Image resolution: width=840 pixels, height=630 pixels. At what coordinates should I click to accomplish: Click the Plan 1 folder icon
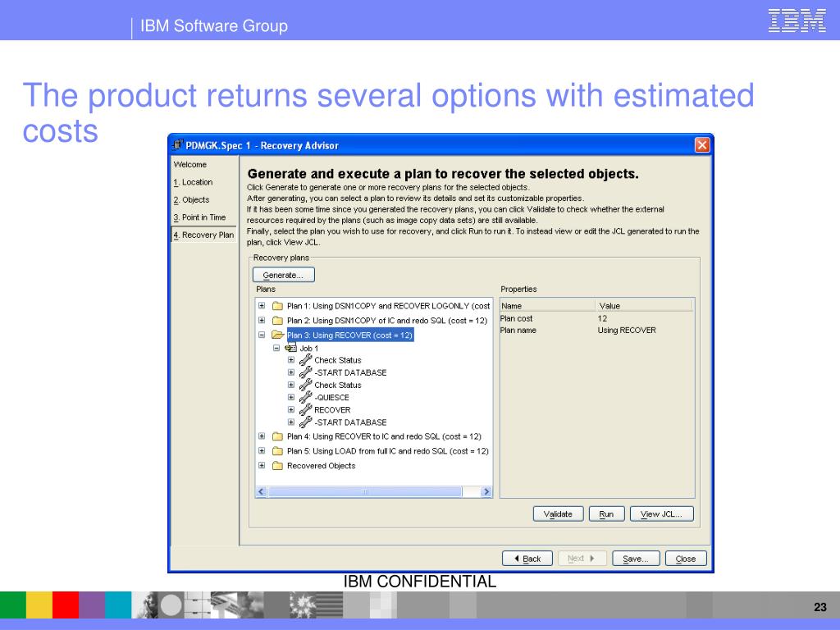point(277,306)
